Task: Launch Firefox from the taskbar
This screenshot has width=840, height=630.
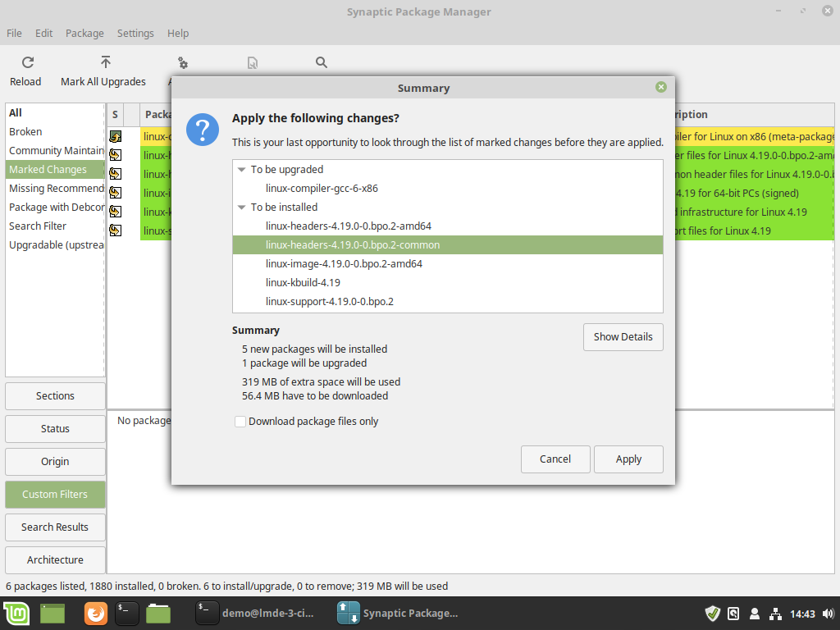Action: 96,614
